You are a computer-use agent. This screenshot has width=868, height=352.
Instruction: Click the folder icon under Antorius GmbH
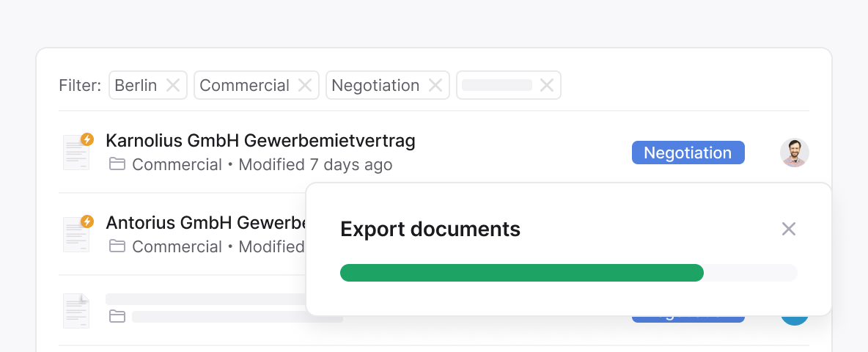click(117, 246)
